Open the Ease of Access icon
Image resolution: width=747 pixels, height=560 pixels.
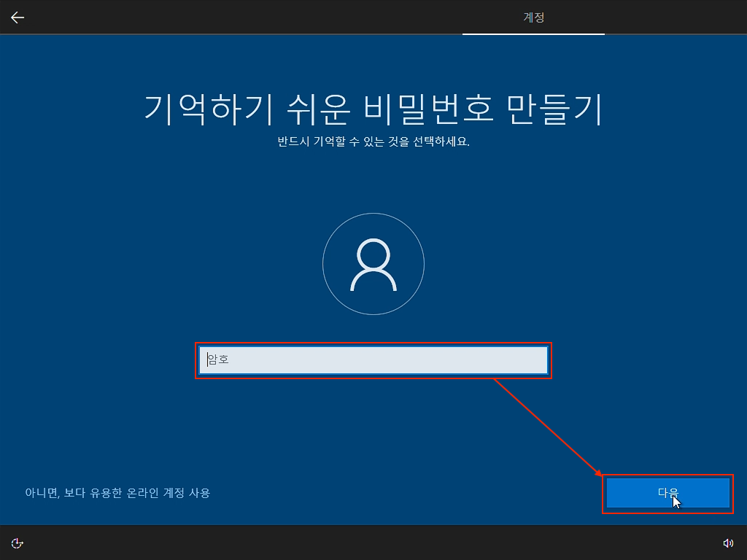pos(18,542)
